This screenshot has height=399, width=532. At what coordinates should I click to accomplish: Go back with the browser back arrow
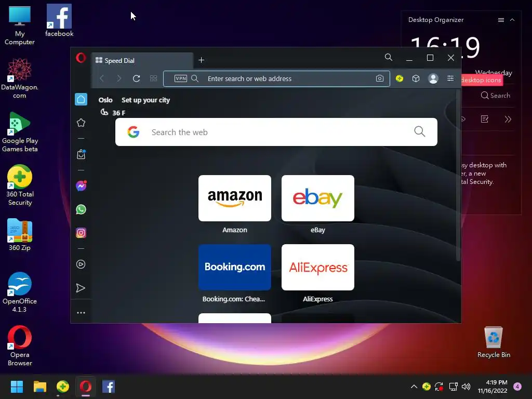(102, 79)
